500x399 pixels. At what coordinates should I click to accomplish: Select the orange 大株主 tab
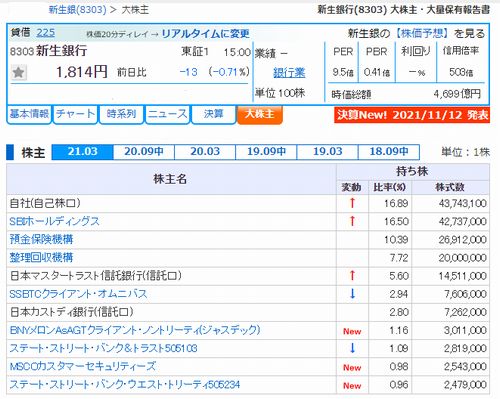tap(260, 114)
